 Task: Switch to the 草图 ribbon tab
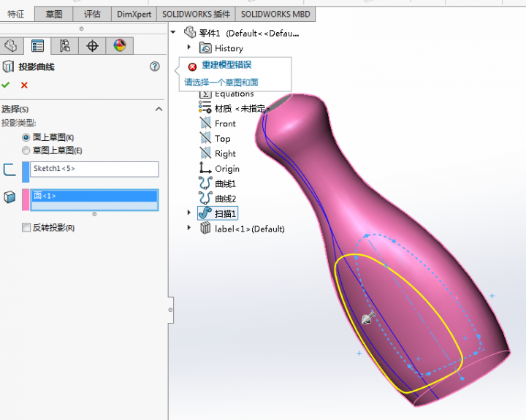tap(53, 14)
